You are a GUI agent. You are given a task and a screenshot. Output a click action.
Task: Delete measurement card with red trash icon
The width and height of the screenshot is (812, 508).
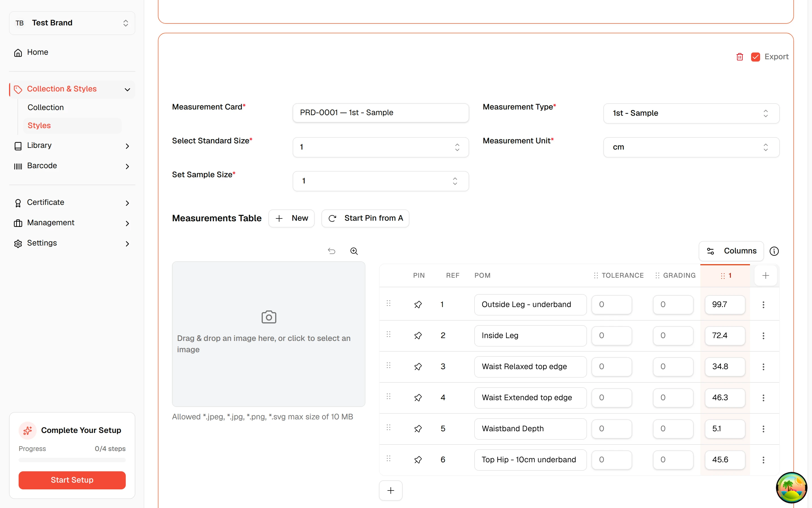[x=740, y=57]
